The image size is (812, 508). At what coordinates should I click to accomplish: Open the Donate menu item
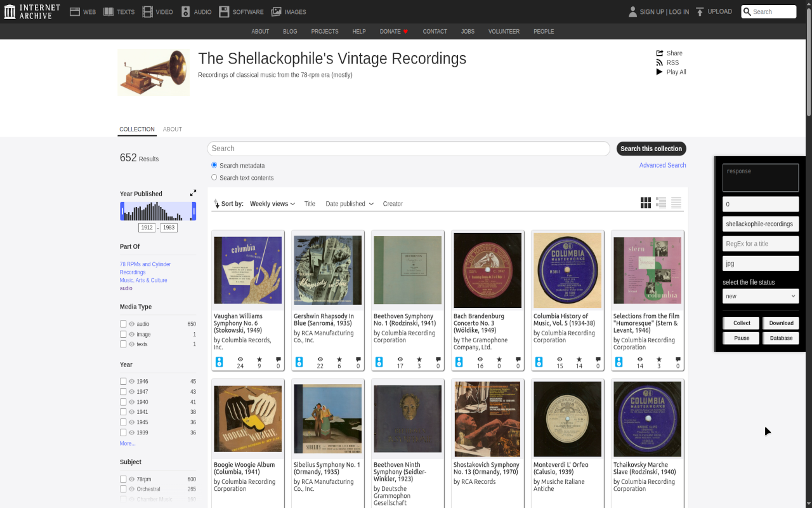point(394,32)
